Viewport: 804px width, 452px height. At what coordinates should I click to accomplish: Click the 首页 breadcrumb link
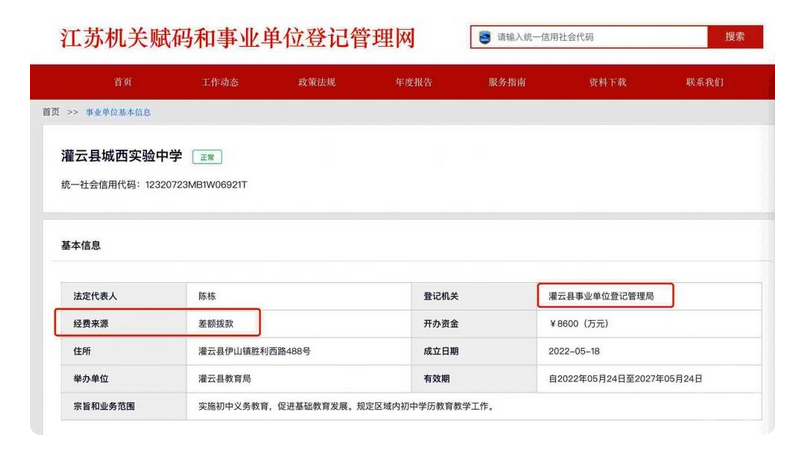pyautogui.click(x=51, y=112)
